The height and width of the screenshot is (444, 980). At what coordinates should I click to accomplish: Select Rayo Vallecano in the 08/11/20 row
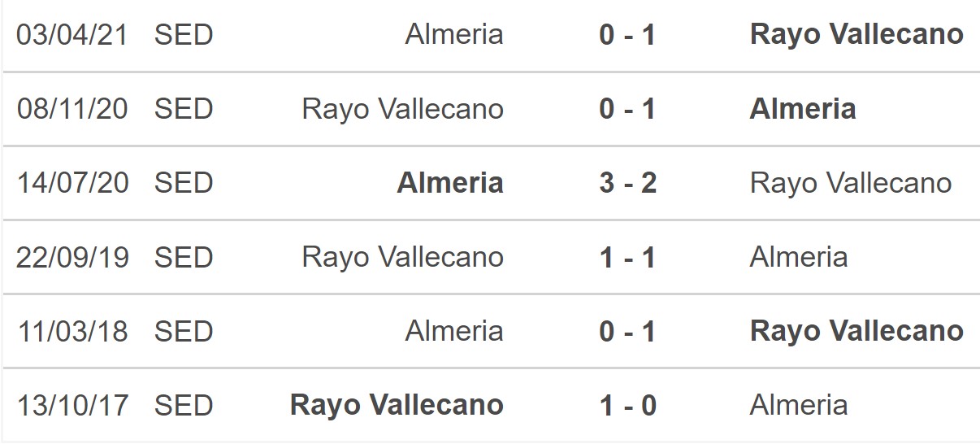(x=402, y=109)
